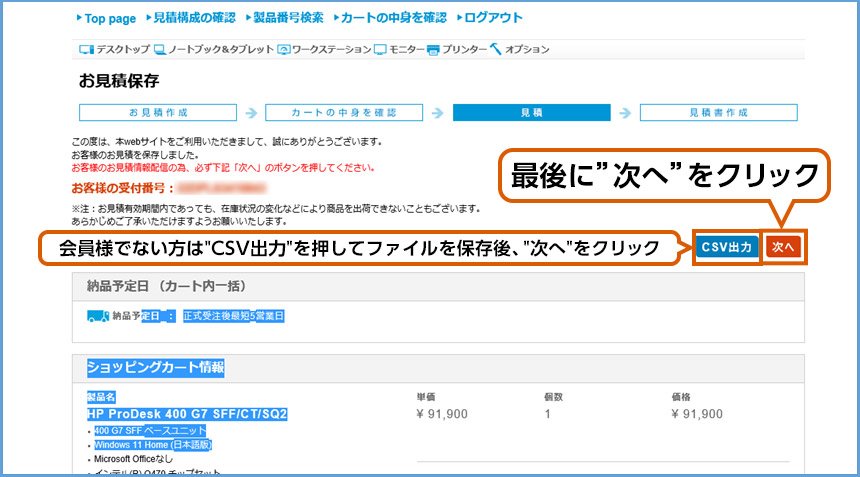Click the カートの中身を確認 step box

click(344, 112)
